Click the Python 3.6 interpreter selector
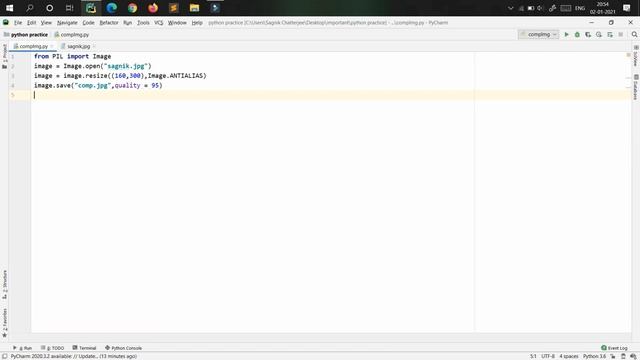640x360 pixels. tap(594, 356)
